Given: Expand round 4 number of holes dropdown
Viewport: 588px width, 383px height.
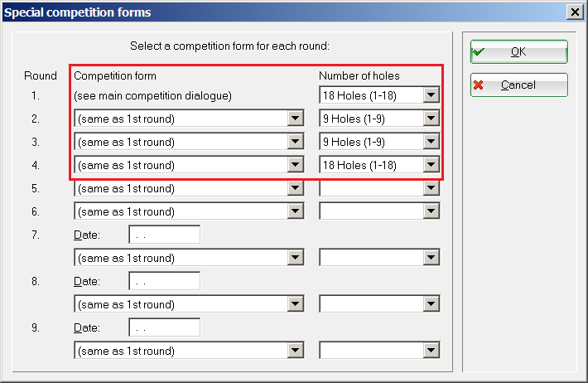Looking at the screenshot, I should click(430, 165).
